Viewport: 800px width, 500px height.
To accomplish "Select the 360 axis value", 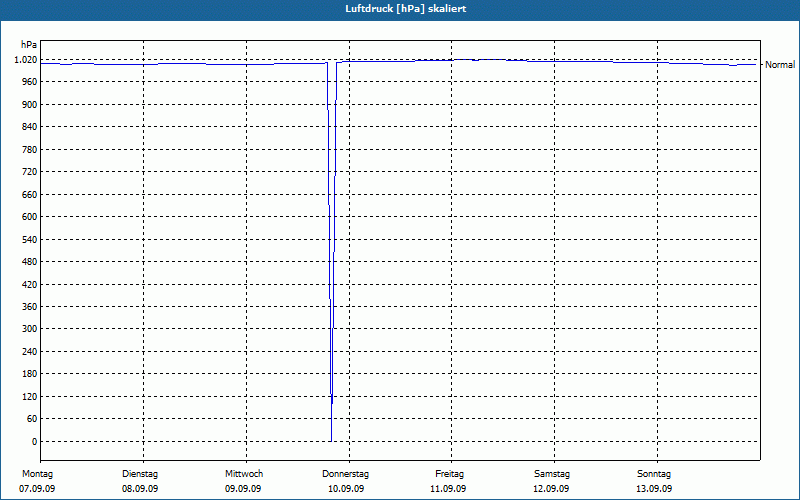I will (30, 307).
